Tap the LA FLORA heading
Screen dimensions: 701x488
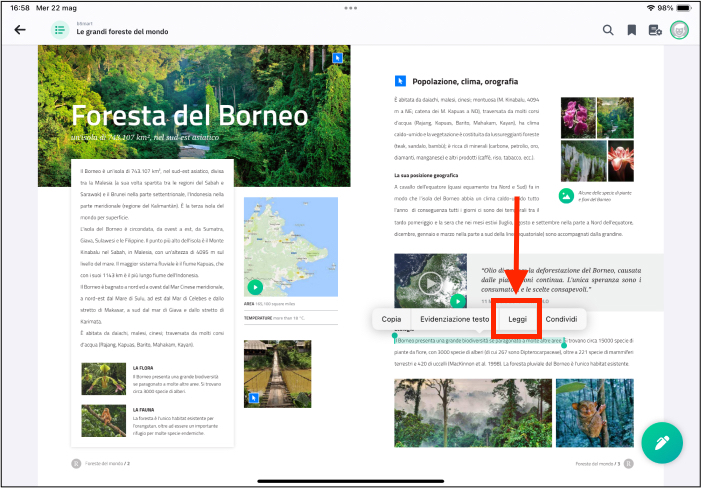tap(143, 368)
